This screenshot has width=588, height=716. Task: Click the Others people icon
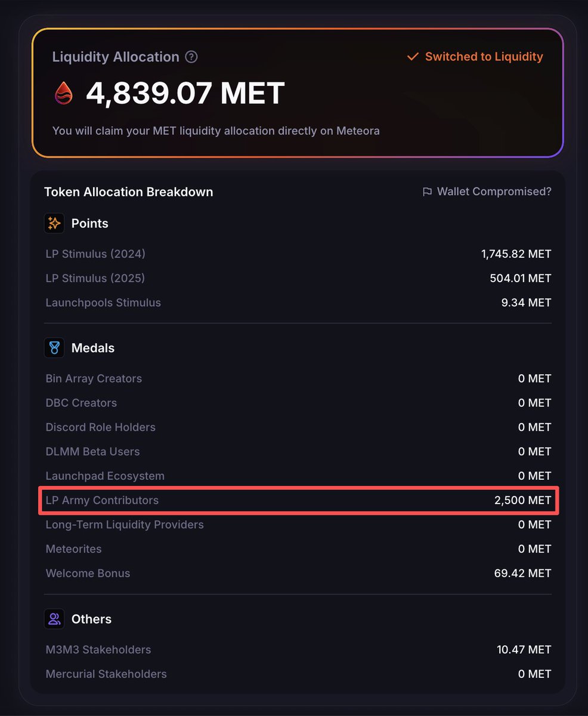[54, 619]
